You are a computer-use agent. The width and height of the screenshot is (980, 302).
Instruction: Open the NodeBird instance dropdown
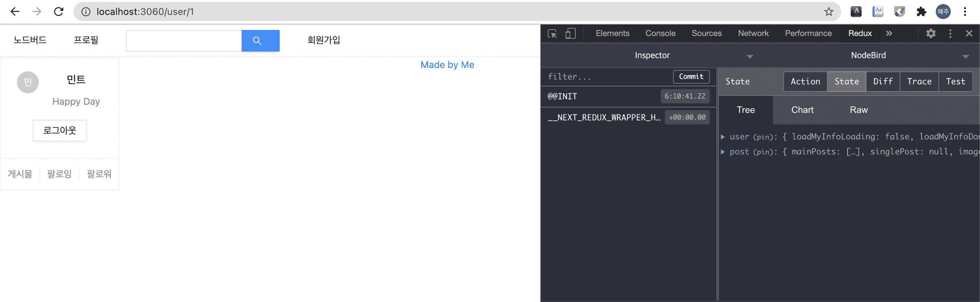click(x=868, y=55)
